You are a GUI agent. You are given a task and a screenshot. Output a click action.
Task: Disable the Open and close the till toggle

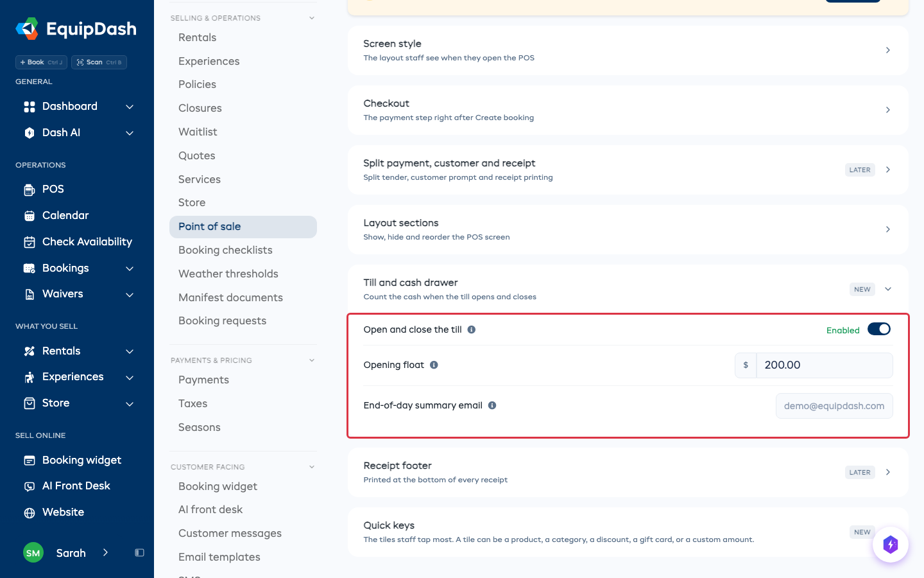tap(879, 329)
